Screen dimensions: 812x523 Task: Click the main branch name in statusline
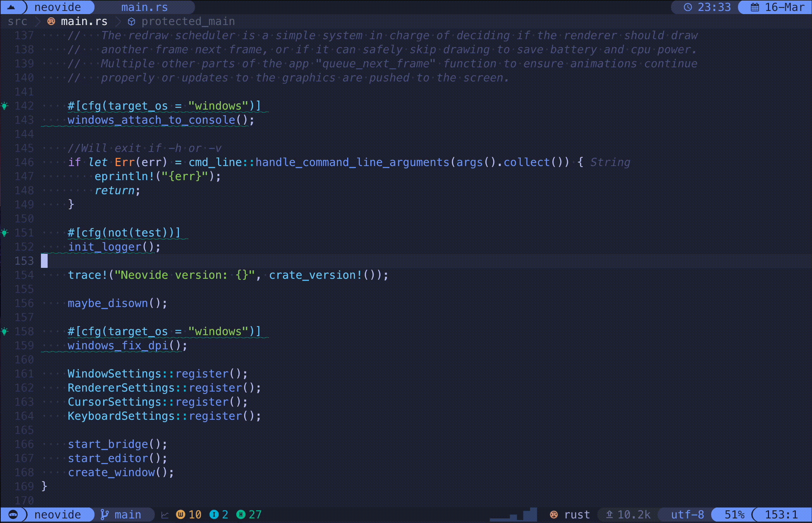tap(128, 515)
